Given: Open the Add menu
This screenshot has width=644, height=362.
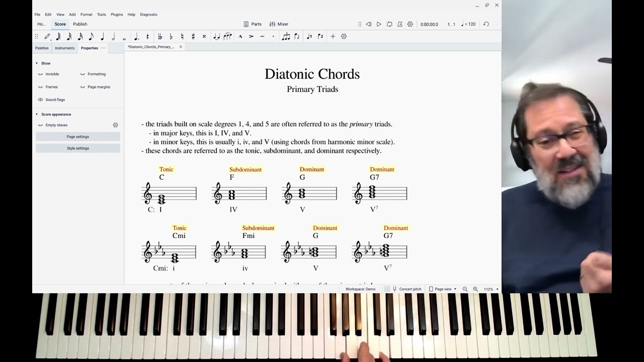Looking at the screenshot, I should tap(72, 15).
